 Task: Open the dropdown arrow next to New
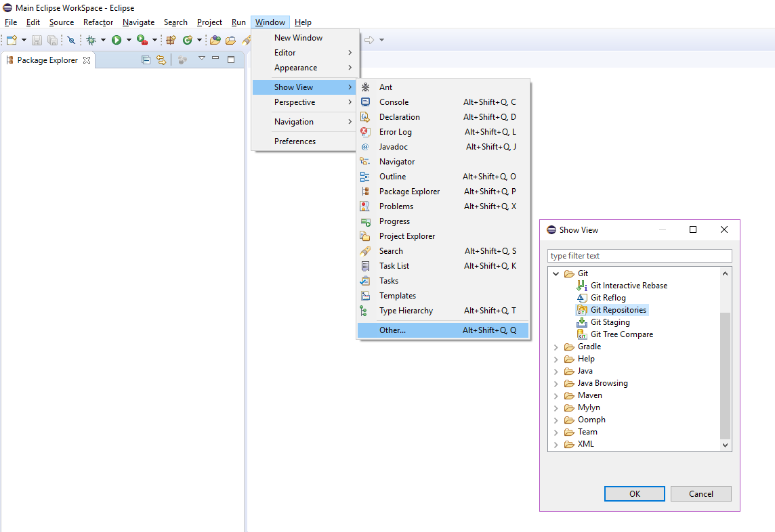tap(24, 41)
